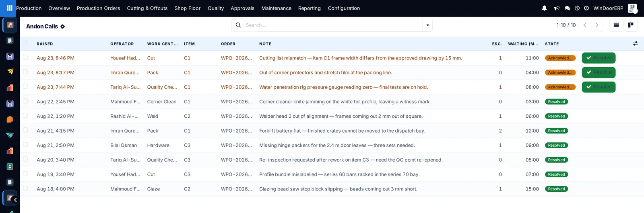Open the Cutting & Offcuts menu

147,8
